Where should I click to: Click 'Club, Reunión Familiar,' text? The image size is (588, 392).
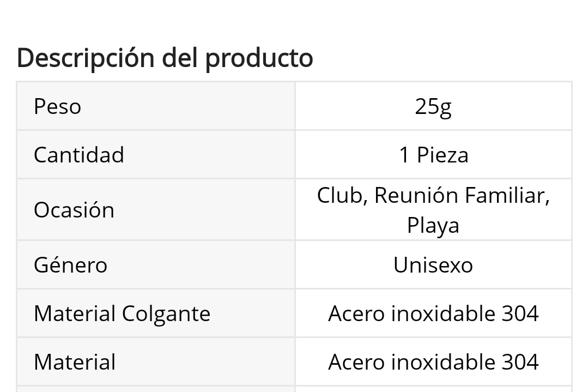point(433,195)
